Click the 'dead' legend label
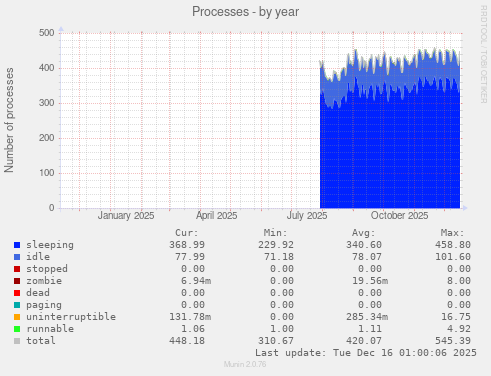Screen dimensions: 491x376 [x=38, y=293]
